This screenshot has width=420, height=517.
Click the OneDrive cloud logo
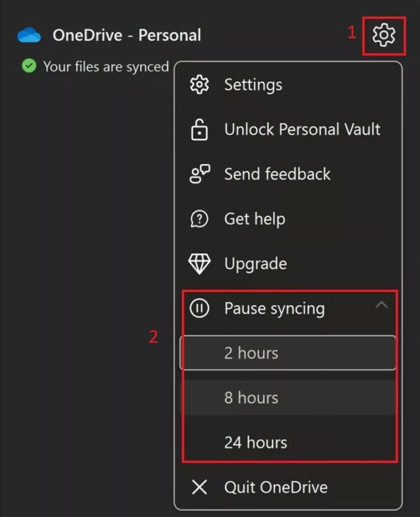coord(29,35)
